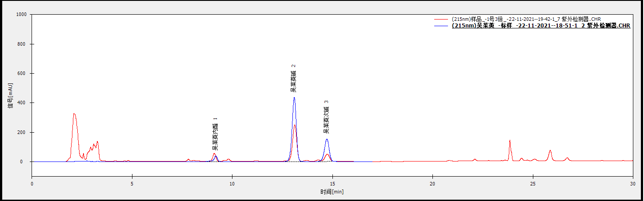Click the 30 tick on the time axis
Image resolution: width=644 pixels, height=201 pixels.
click(633, 183)
